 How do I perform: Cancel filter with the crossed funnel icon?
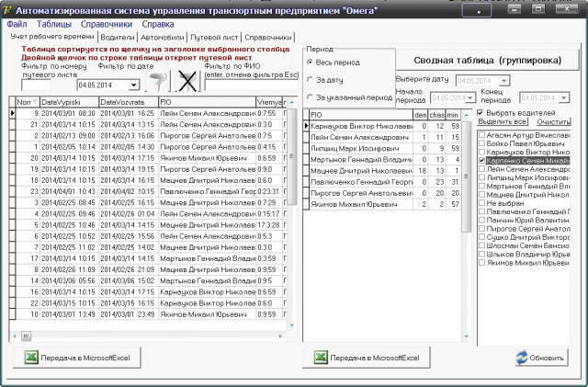pos(187,81)
